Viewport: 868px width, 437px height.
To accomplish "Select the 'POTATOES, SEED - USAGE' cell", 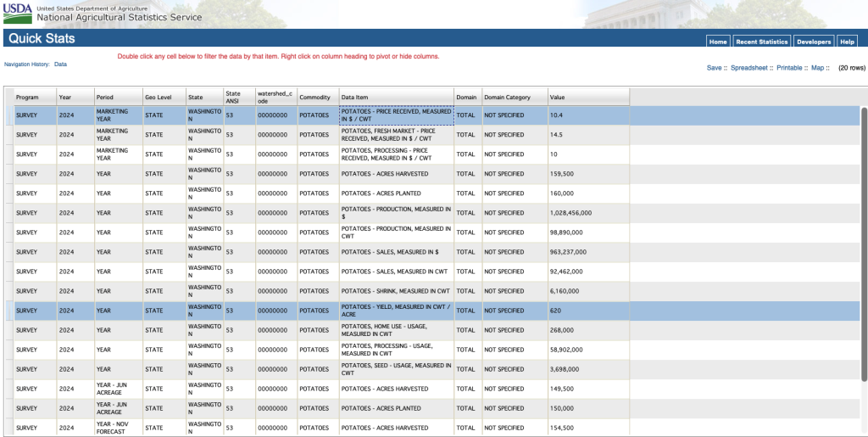I will coord(397,369).
